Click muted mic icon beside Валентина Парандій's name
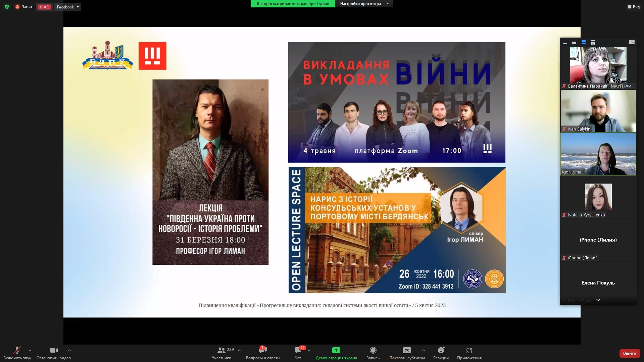Viewport: 644px width, 362px height. tap(564, 86)
